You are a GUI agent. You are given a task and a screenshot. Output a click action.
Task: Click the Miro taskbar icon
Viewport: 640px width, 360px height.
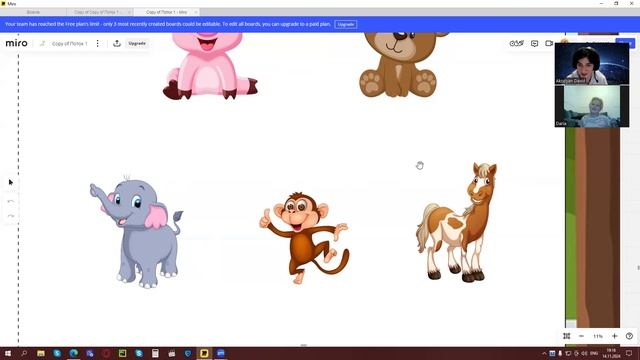[204, 353]
